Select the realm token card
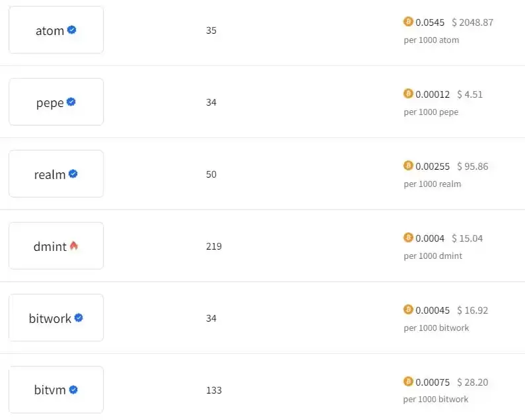 (56, 174)
